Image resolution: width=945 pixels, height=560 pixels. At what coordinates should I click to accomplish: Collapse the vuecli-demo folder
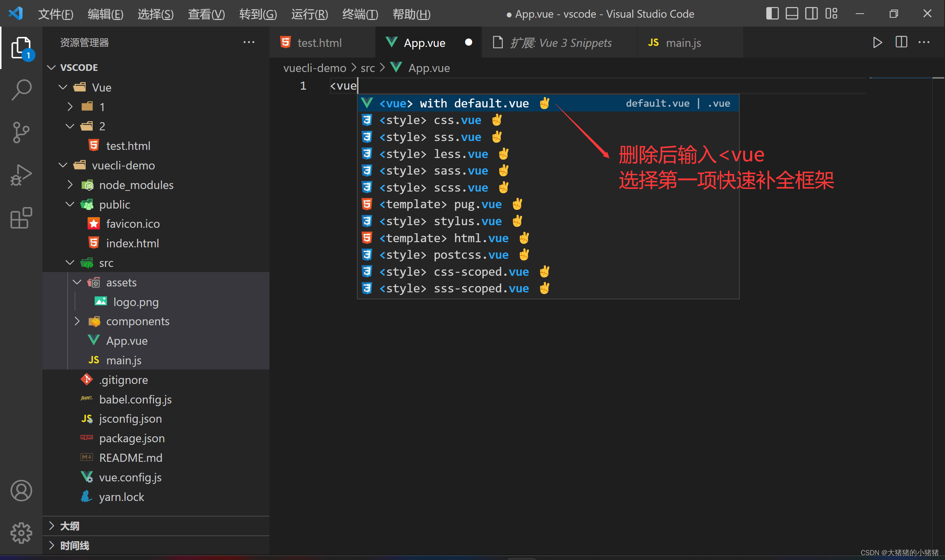click(x=63, y=165)
